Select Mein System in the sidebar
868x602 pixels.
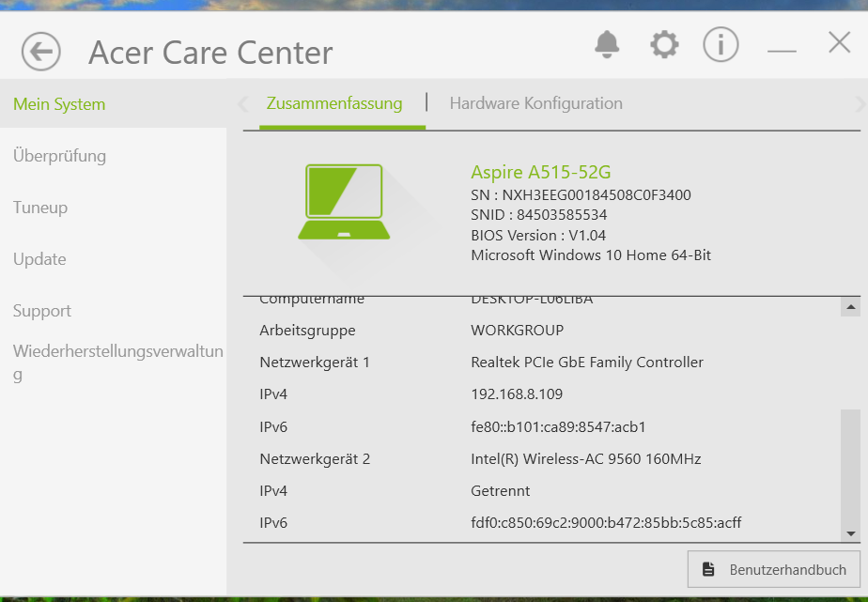59,104
